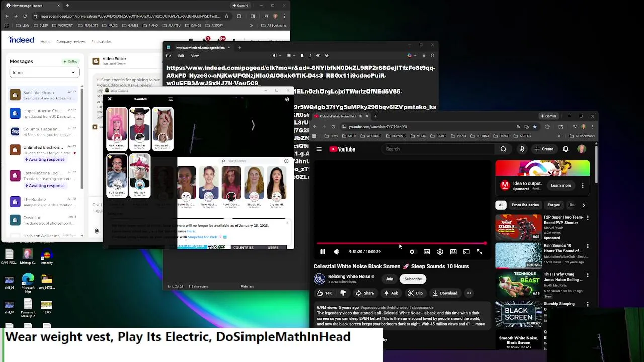Open Rain Sounds 10 Hours thumbnail
The width and height of the screenshot is (644, 362).
point(518,255)
